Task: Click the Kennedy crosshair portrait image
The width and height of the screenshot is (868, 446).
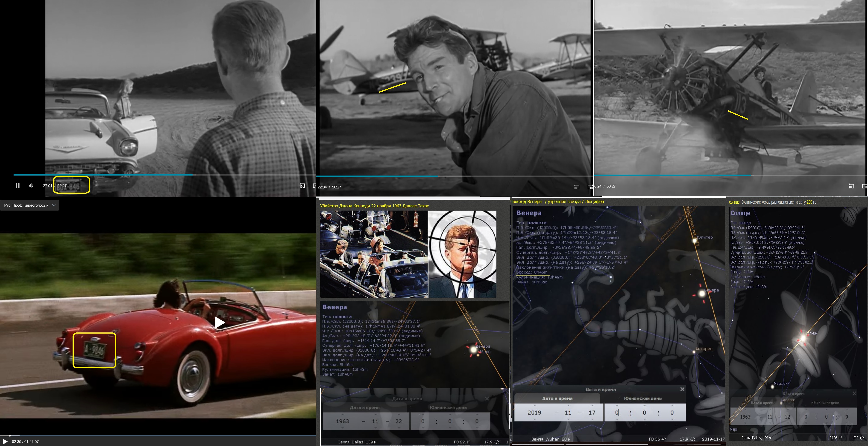Action: coord(462,254)
